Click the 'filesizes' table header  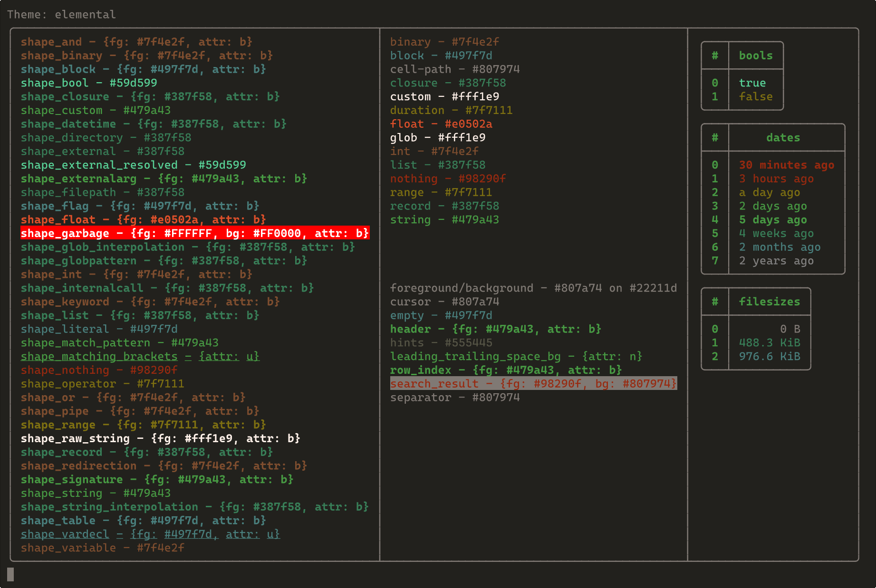point(770,302)
